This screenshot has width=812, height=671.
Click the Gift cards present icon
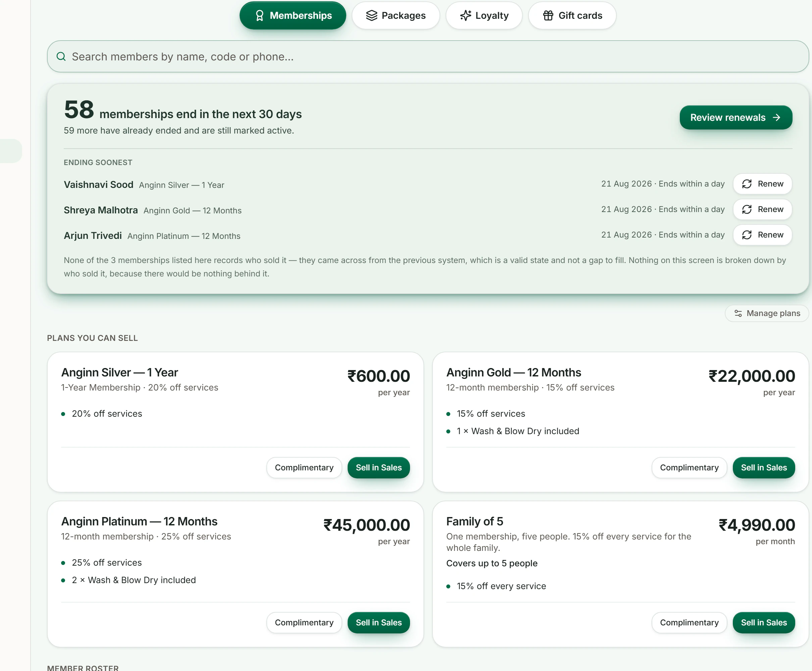point(548,15)
